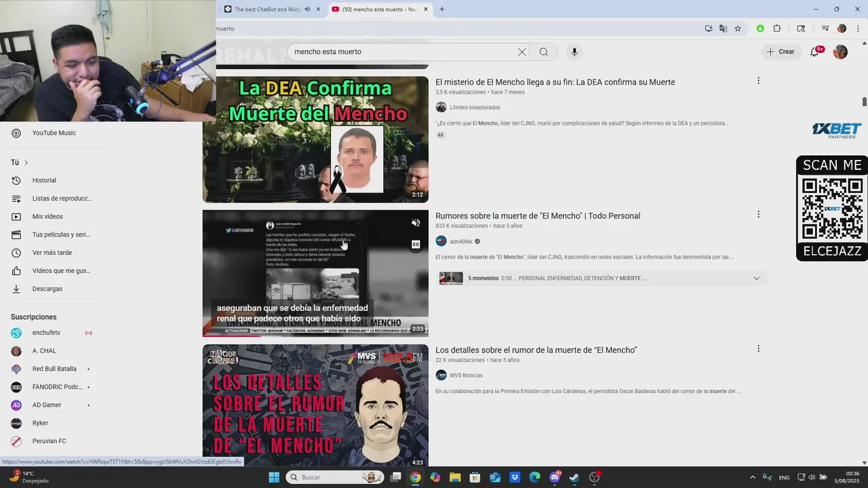Open Chrome translate page icon

click(x=723, y=28)
